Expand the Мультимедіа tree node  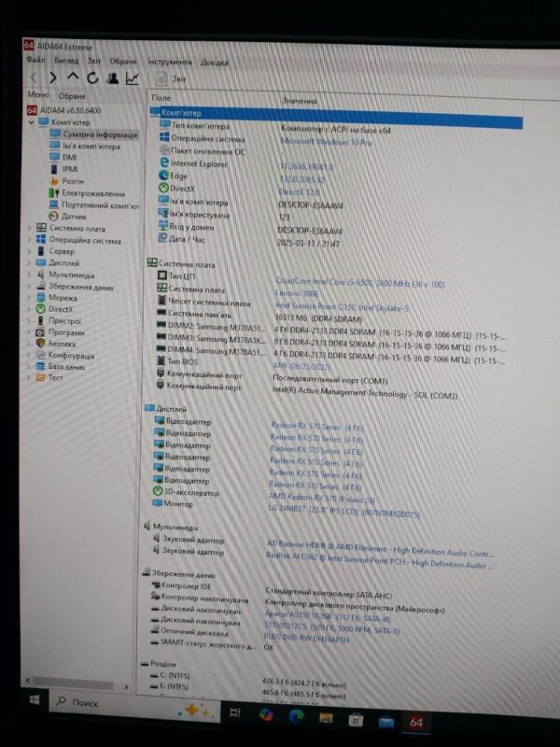coord(30,275)
